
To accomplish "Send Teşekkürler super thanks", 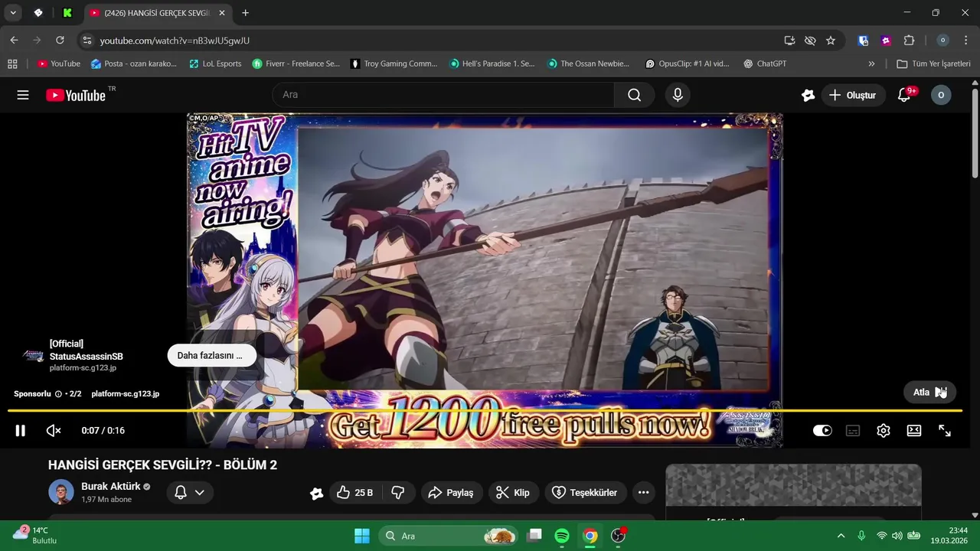I will (x=586, y=493).
